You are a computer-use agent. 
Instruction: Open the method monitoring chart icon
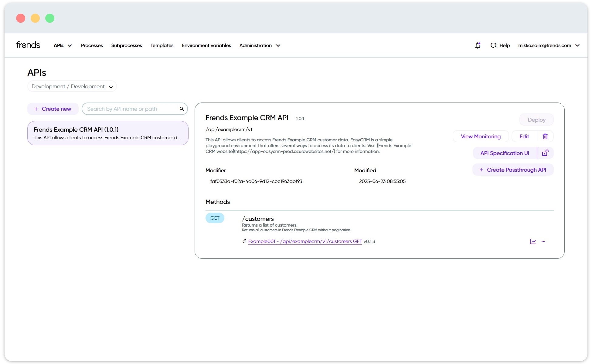click(533, 241)
